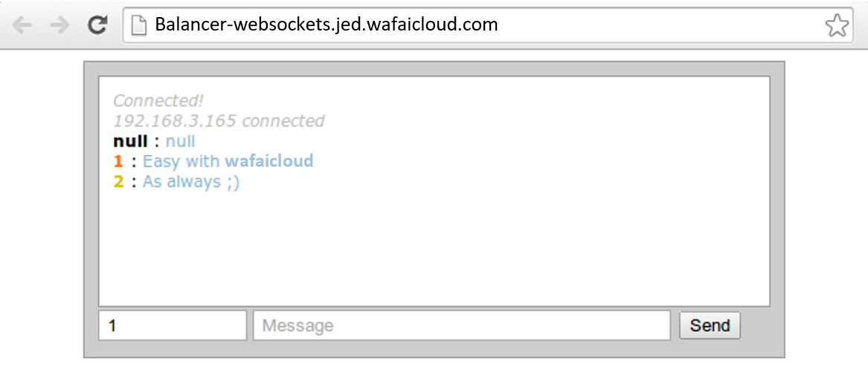Click the 'Connected!' status line

click(x=158, y=101)
